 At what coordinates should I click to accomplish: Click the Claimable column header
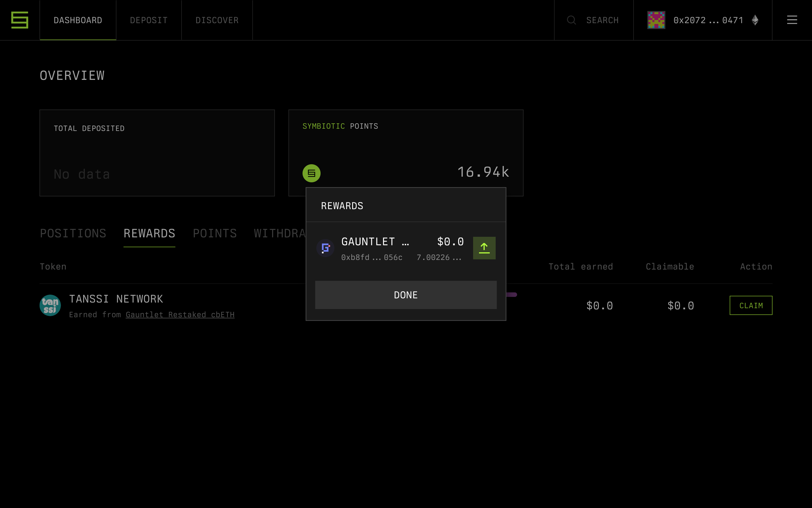pos(670,267)
